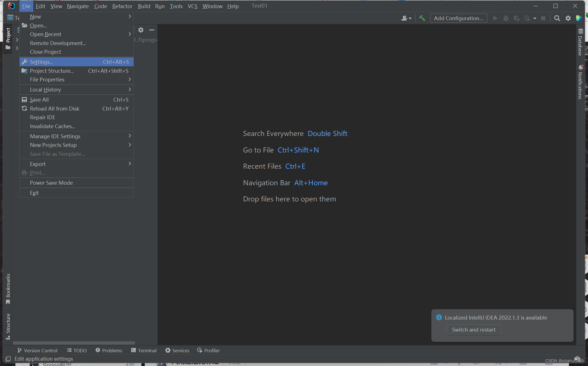Viewport: 588px width, 366px height.
Task: Open IDE settings gear in top toolbar
Action: point(568,18)
